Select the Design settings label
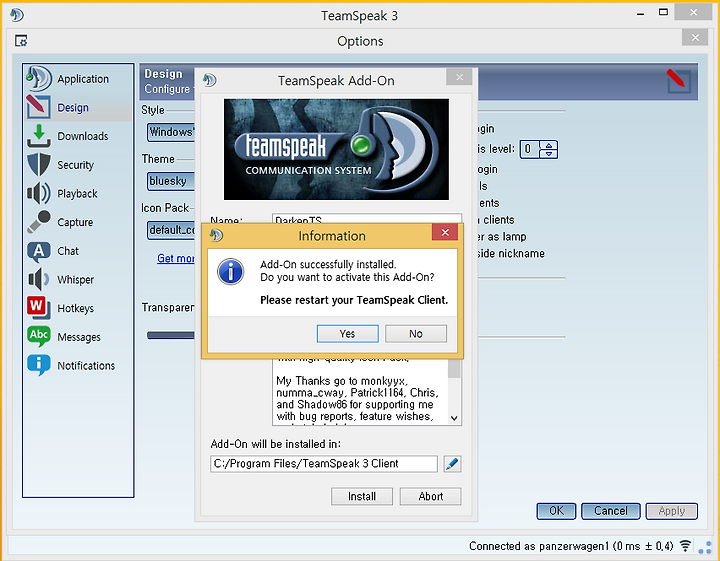The image size is (720, 561). 73,107
